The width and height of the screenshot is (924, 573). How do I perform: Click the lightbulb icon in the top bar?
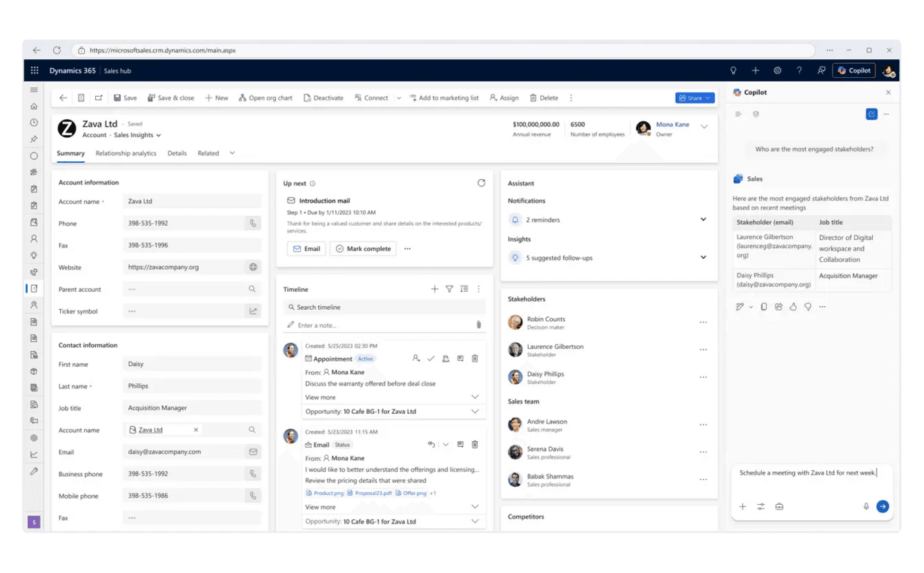click(x=733, y=70)
